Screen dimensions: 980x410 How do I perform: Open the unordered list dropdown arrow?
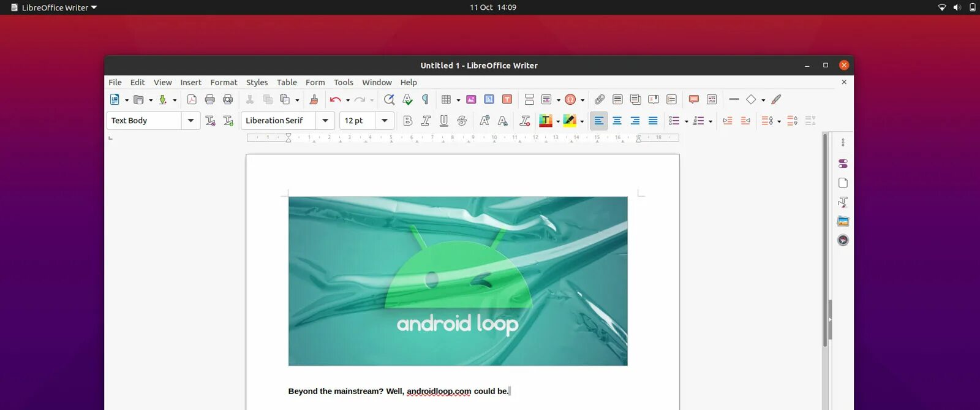[x=686, y=121]
